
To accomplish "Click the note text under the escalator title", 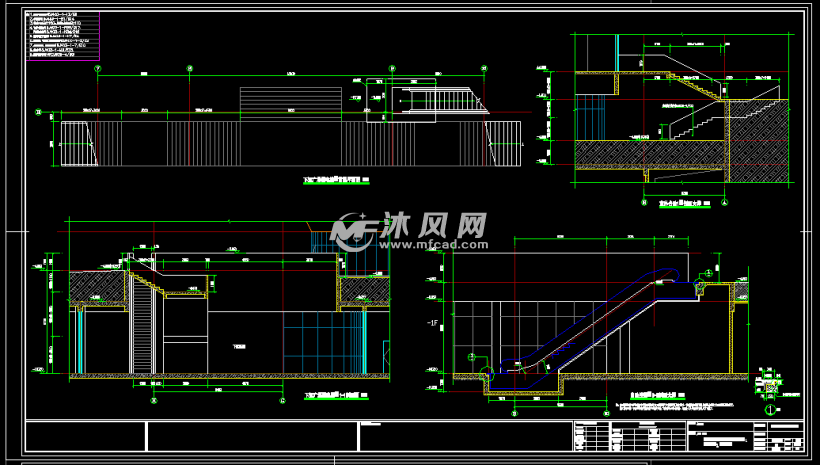I will [x=675, y=406].
